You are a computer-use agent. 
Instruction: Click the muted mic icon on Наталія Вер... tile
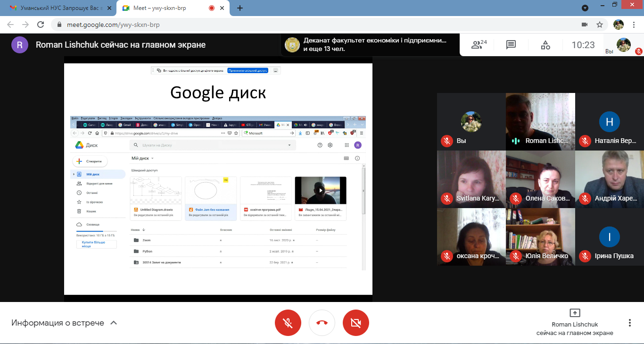coord(585,141)
